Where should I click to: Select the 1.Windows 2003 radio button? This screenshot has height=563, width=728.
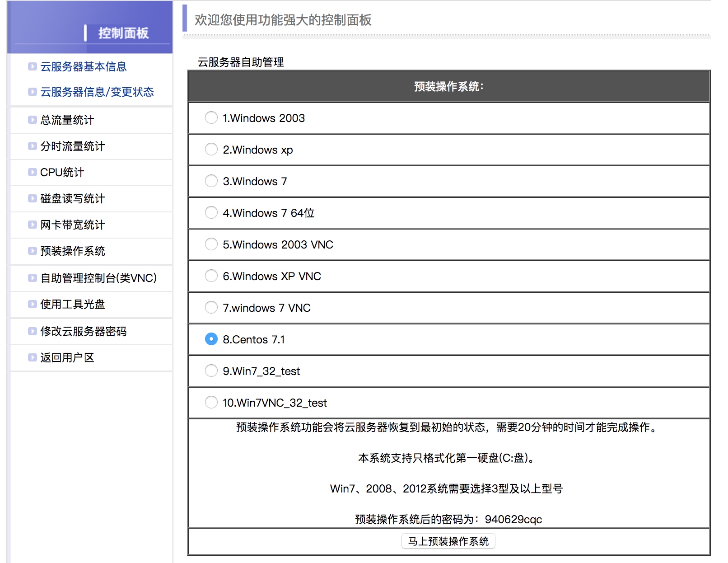[211, 118]
